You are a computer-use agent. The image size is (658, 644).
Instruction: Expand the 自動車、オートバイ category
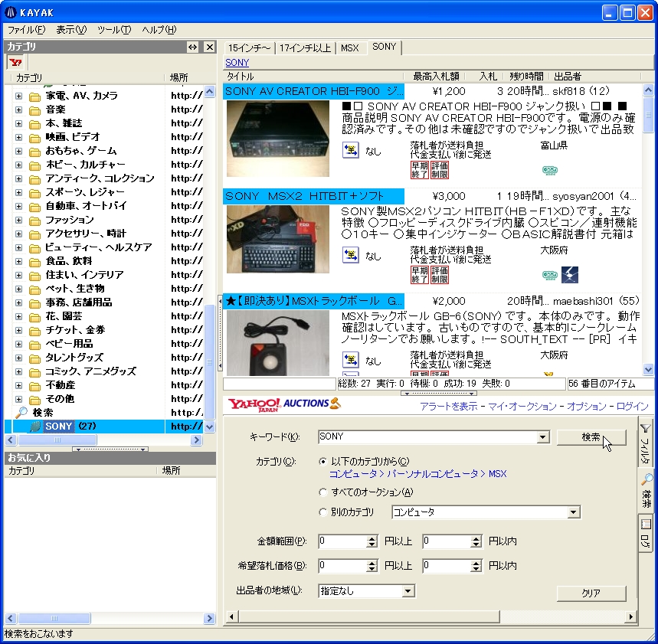pyautogui.click(x=18, y=206)
